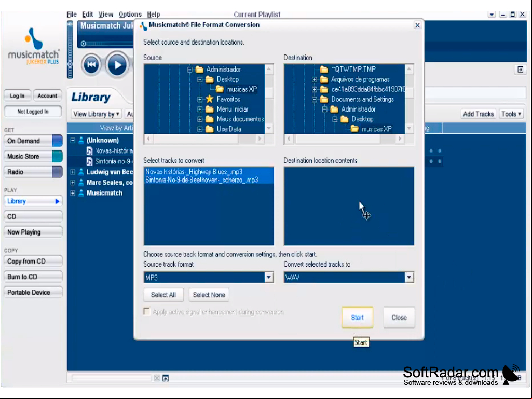Open the Edit menu
This screenshot has width=532, height=399.
coord(87,14)
